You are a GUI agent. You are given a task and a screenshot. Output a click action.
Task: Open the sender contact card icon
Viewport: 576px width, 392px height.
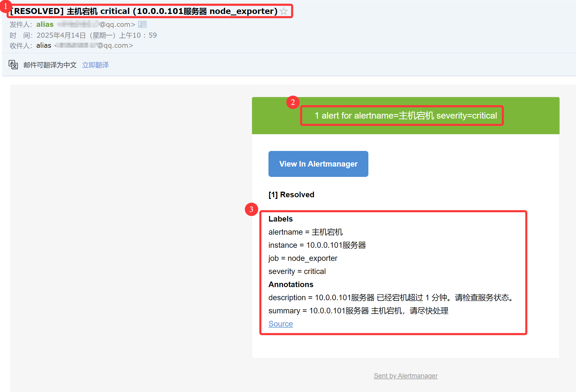[x=142, y=25]
